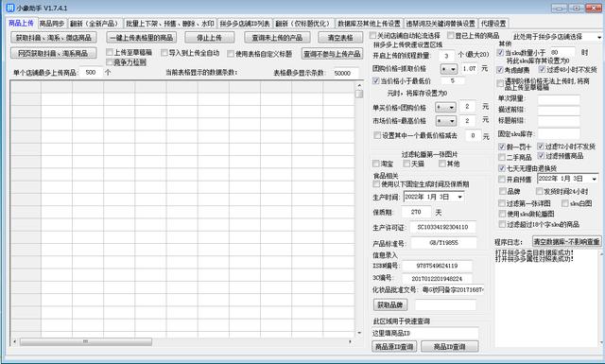Click the table's vertical scrollbar down arrow

tap(359, 333)
